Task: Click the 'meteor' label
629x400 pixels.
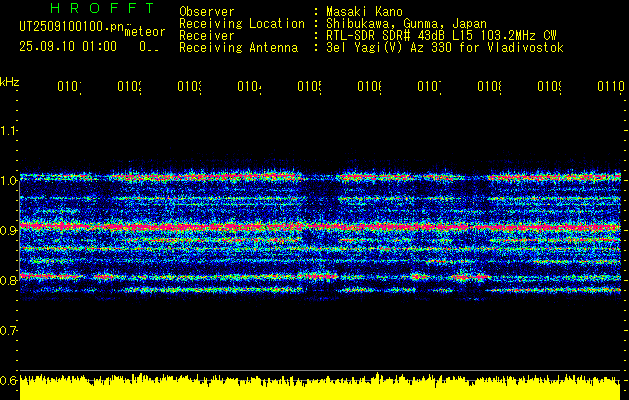Action: 145,32
